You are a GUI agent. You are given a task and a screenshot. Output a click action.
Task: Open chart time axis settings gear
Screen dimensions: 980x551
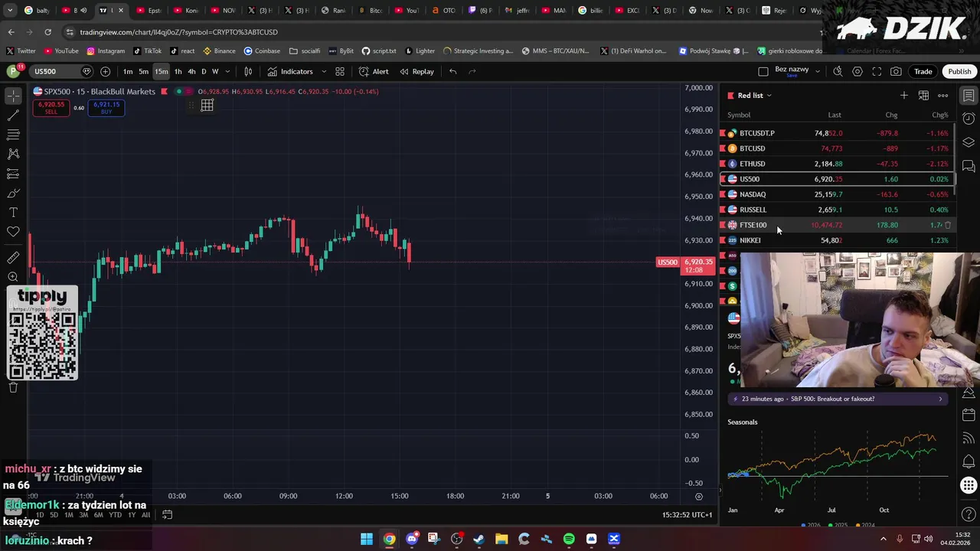pos(698,496)
